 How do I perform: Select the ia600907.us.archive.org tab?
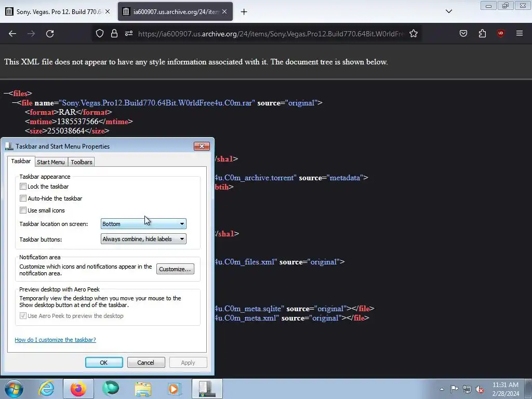click(x=176, y=11)
